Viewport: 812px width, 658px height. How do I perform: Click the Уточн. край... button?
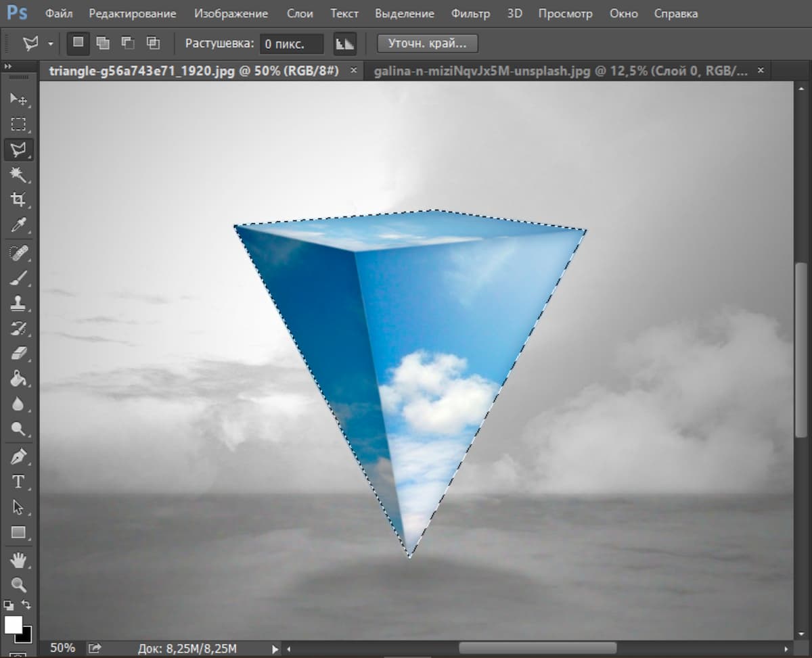(427, 43)
